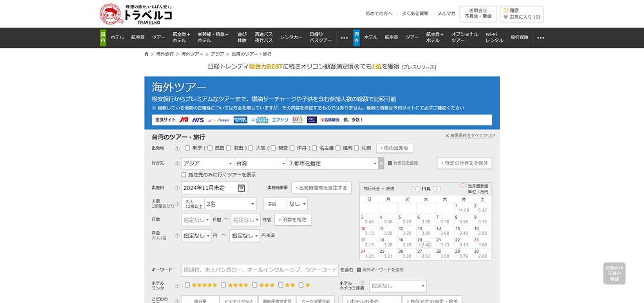
Task: Click the 他の出発地 button
Action: coord(395,148)
